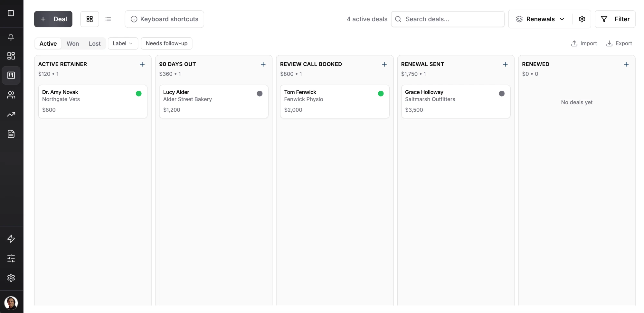
Task: Open Keyboard shortcuts help
Action: (x=164, y=19)
